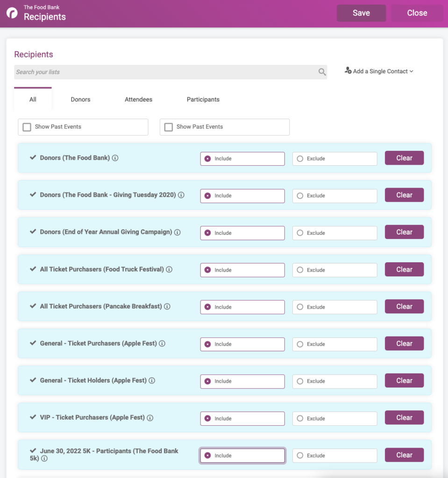Viewport: 448px width, 478px height.
Task: Click info icon beside Food Truck Festival
Action: click(169, 269)
